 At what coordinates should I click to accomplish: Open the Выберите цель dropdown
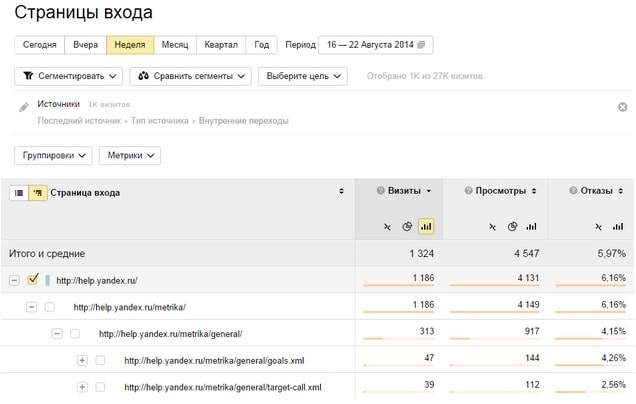tap(303, 76)
